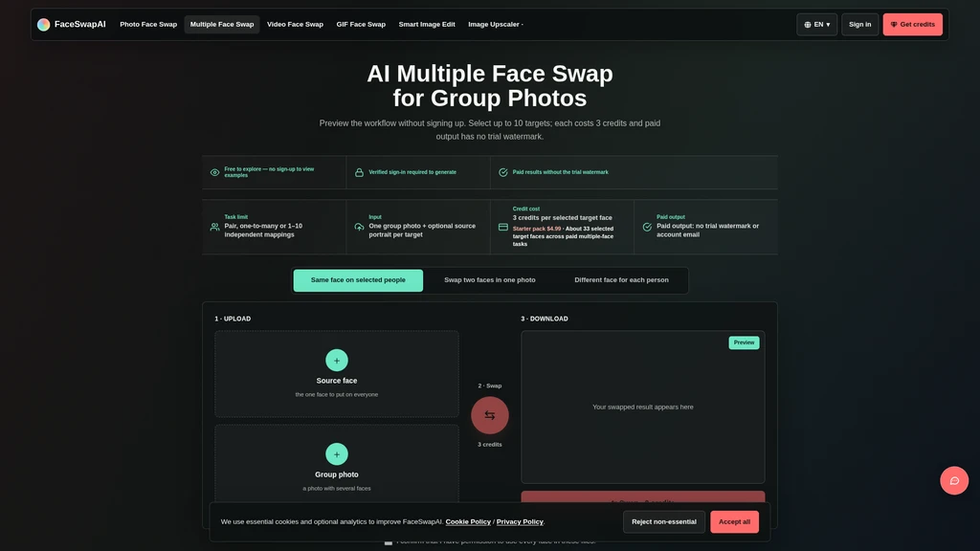Click the swapped result preview area
The image size is (980, 551).
[642, 407]
